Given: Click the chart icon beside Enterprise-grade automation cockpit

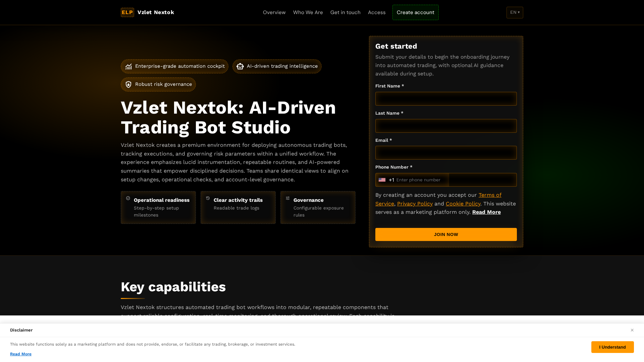Looking at the screenshot, I should pyautogui.click(x=128, y=66).
